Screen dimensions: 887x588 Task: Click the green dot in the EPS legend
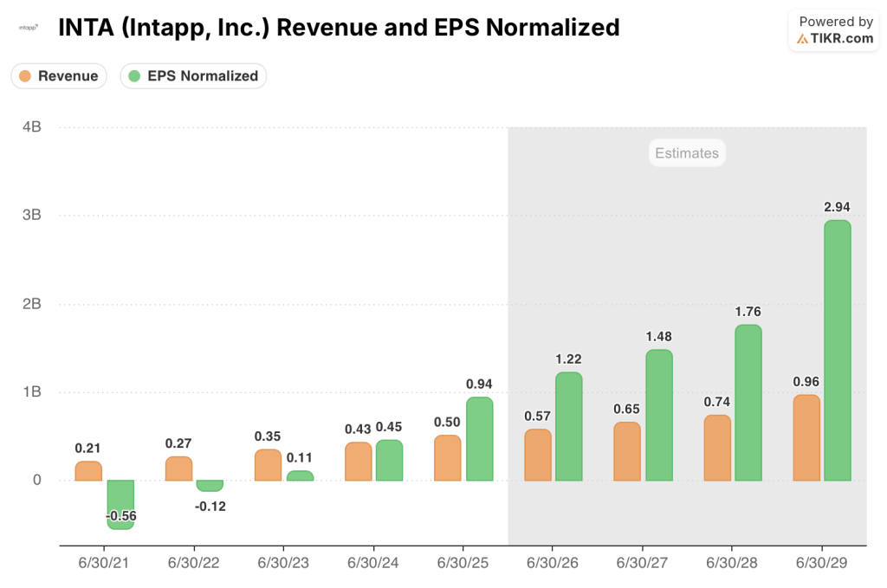(x=133, y=76)
